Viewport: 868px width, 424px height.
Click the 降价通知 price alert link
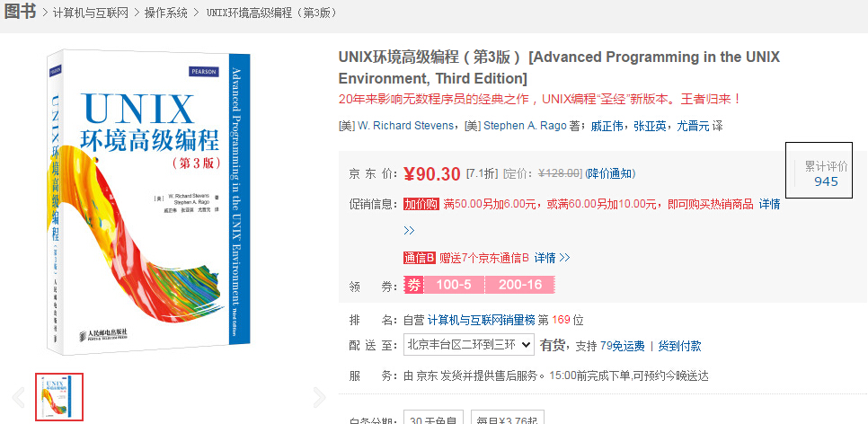point(610,173)
